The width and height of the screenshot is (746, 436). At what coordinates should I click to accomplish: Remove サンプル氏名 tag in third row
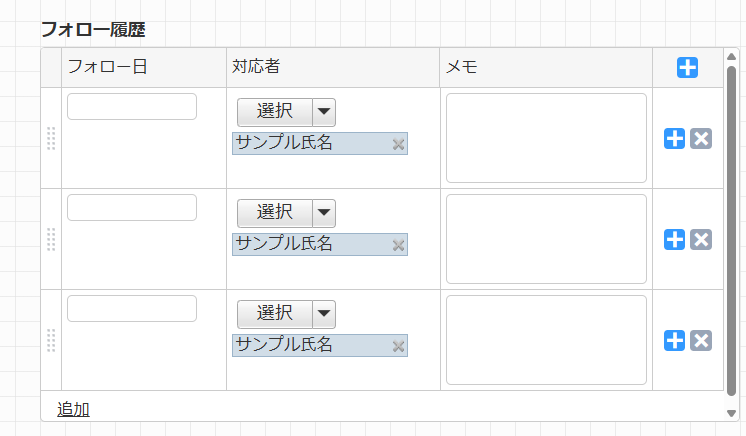point(398,347)
